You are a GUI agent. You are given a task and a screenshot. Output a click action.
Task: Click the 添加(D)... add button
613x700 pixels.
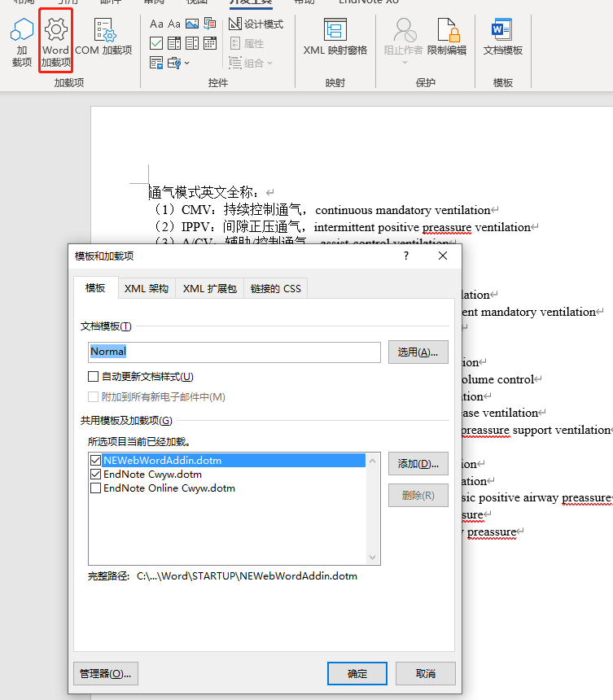pos(418,464)
